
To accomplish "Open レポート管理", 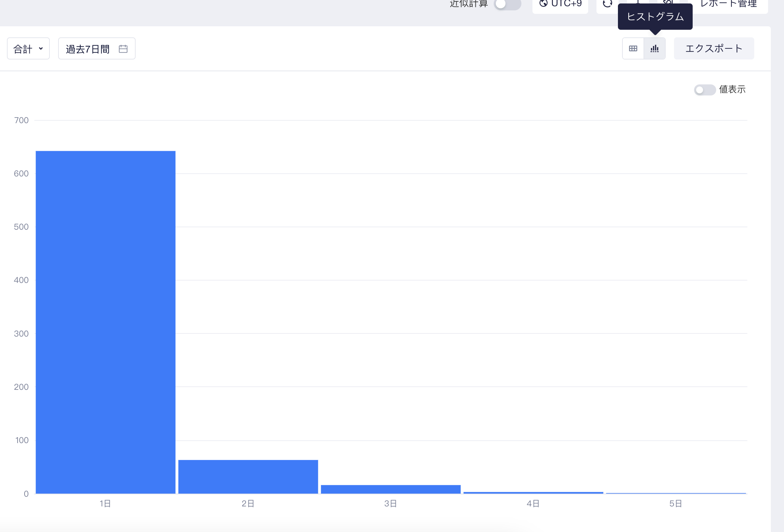I will coord(728,4).
